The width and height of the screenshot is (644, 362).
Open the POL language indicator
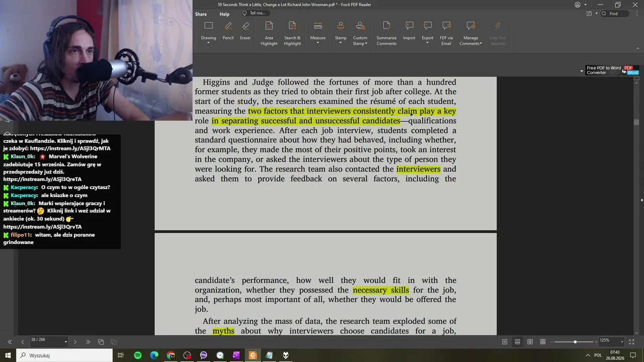(598, 355)
